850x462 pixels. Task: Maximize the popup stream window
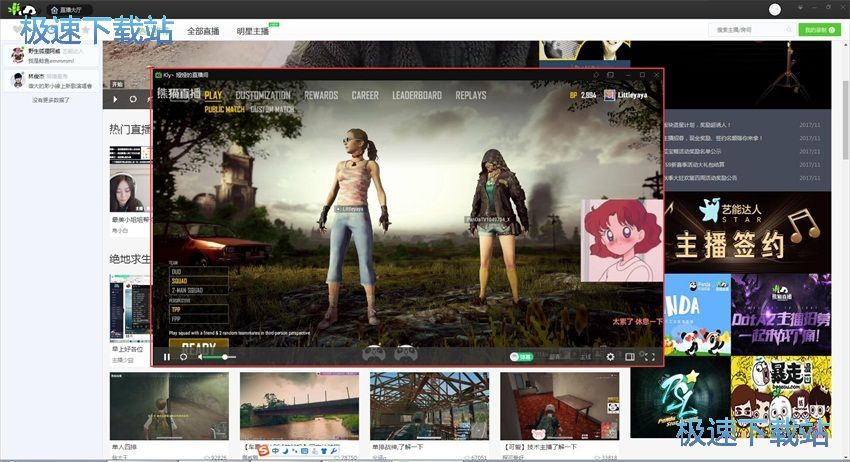click(642, 75)
